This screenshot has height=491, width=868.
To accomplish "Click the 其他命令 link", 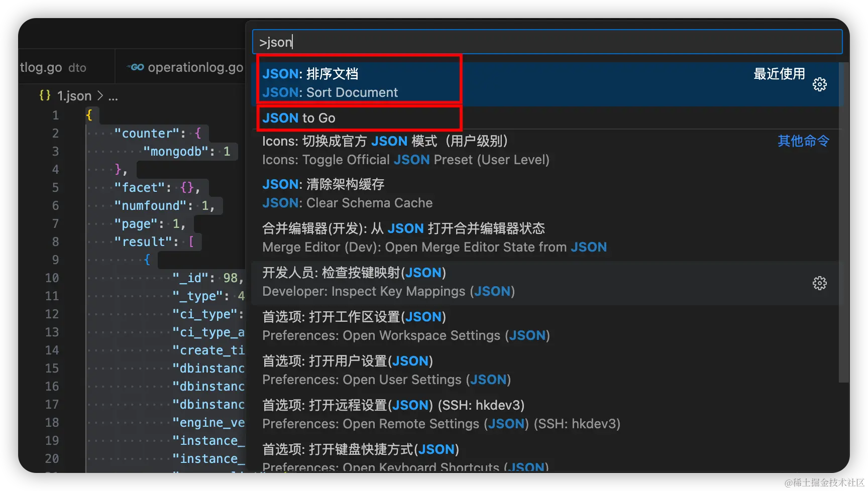I will click(803, 141).
